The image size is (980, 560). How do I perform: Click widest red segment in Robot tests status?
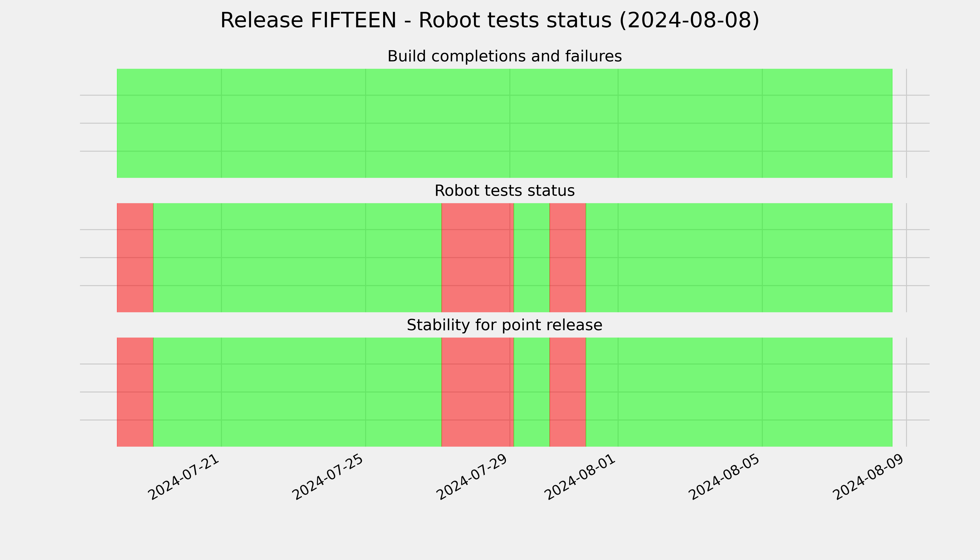pos(478,258)
